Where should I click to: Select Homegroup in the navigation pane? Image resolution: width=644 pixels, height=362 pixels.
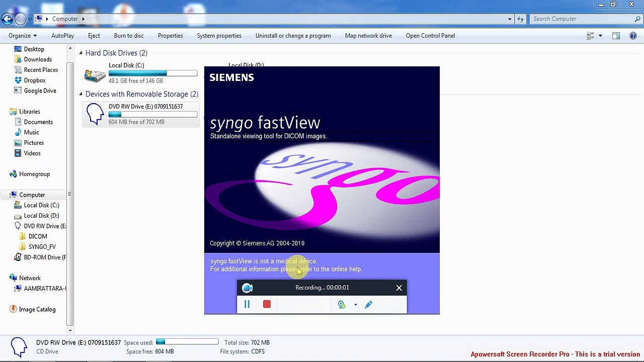[x=34, y=174]
